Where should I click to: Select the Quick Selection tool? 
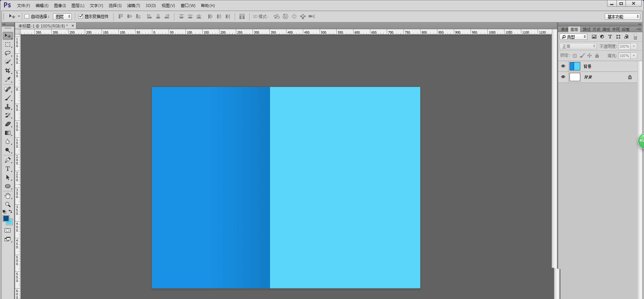(x=8, y=62)
